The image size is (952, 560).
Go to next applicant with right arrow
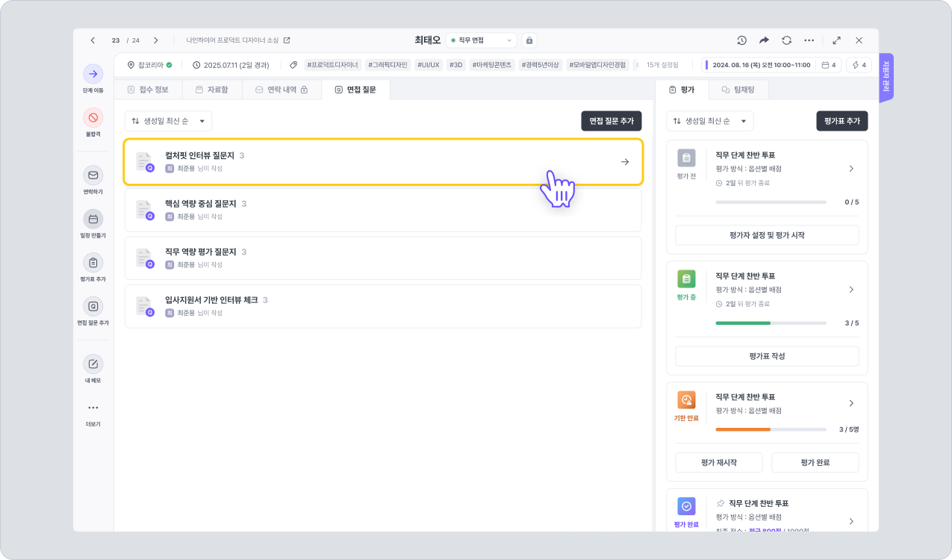tap(155, 40)
